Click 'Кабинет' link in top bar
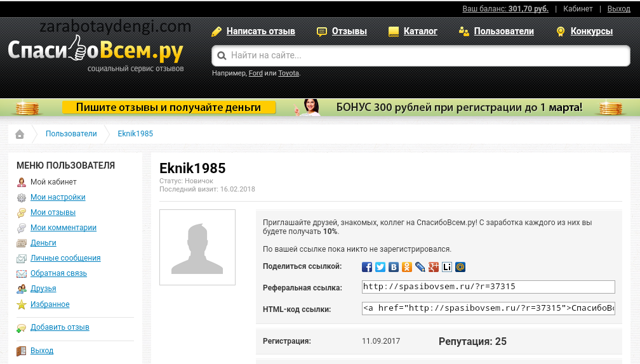Screen dimensions: 640x364 (x=578, y=9)
